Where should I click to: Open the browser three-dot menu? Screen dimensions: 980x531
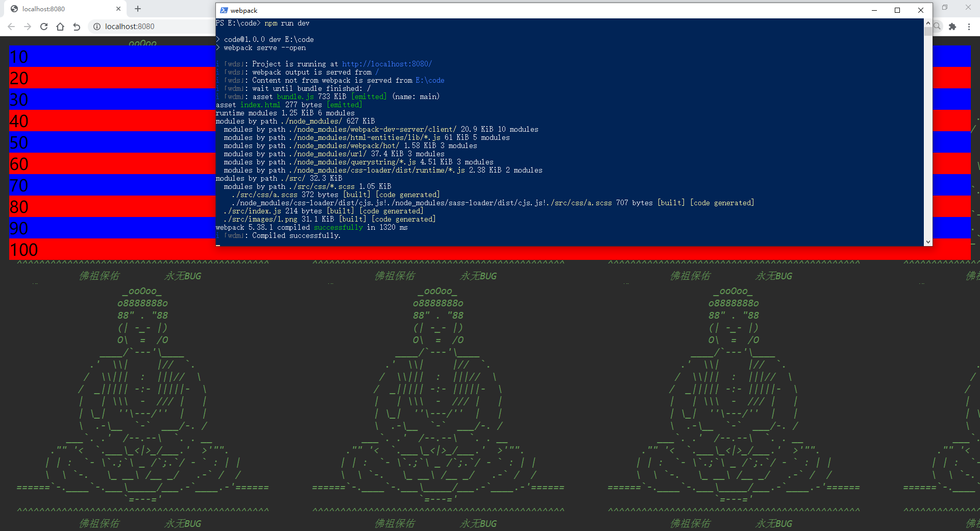click(x=969, y=27)
